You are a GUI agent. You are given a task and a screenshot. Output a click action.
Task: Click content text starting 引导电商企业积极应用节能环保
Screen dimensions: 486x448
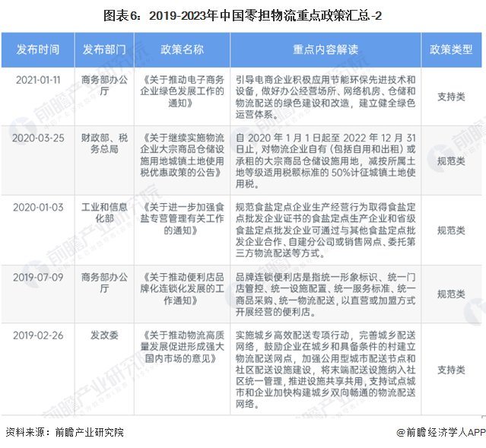point(326,97)
